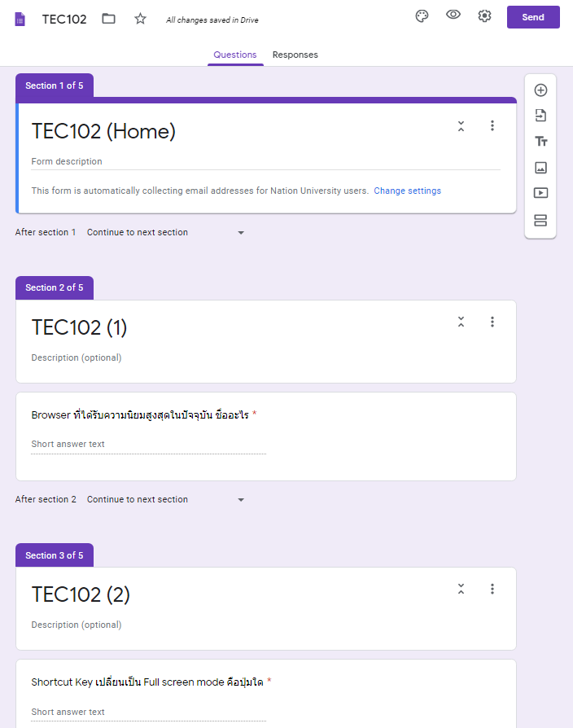Add video from the floating sidebar

[540, 194]
